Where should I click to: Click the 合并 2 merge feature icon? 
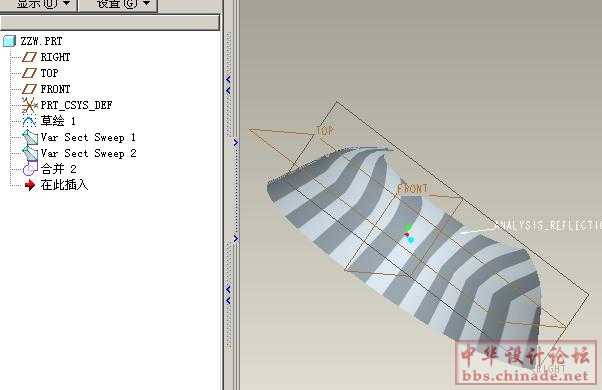point(30,169)
